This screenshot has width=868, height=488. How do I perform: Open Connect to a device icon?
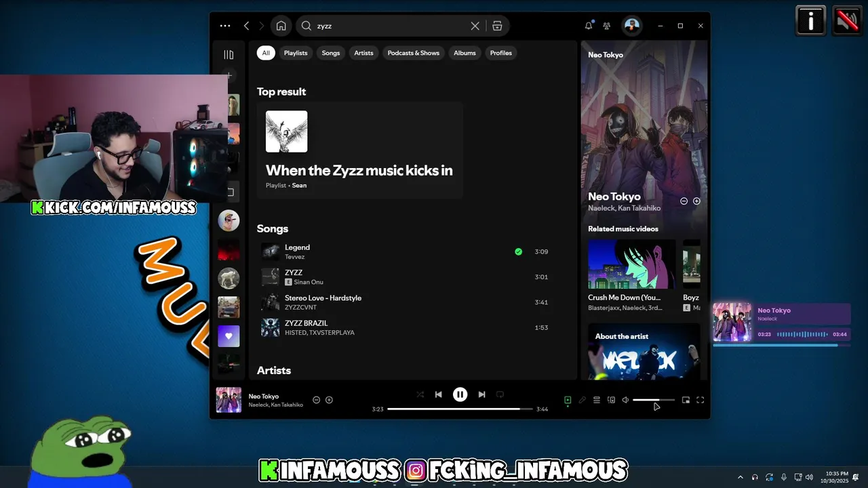[611, 400]
